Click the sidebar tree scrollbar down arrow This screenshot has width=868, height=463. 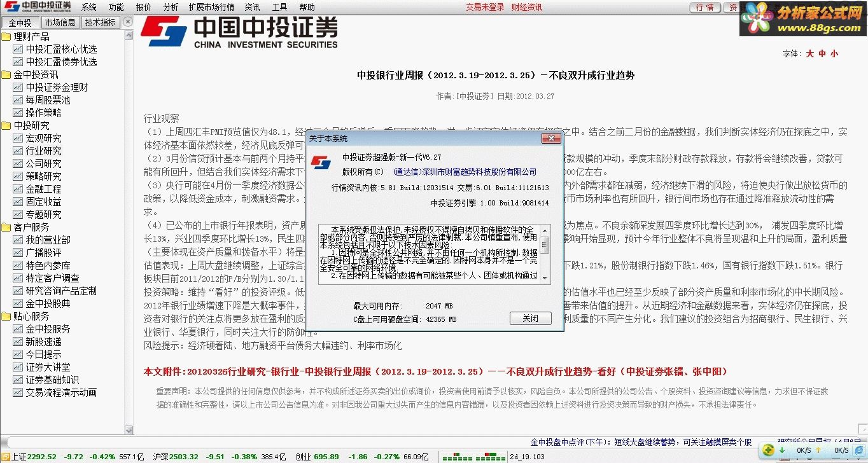[129, 430]
